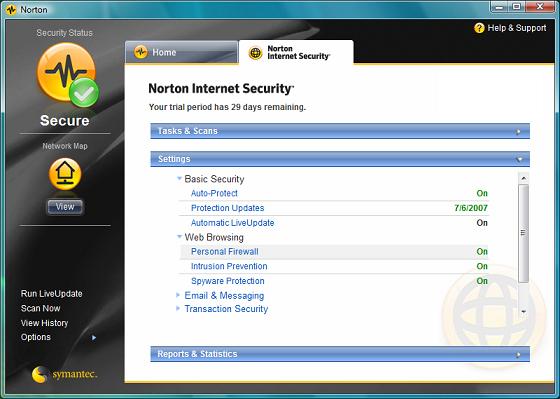Click the pulse icon on Home tab
The height and width of the screenshot is (399, 560).
(x=141, y=52)
